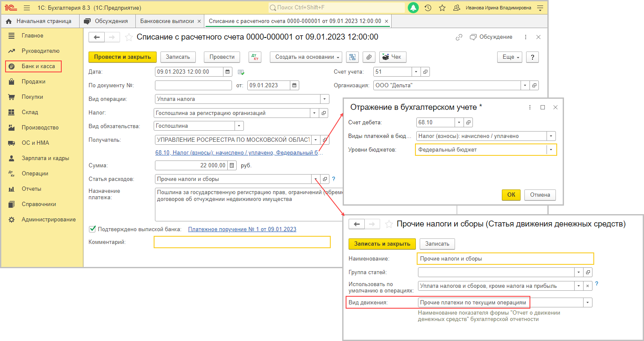The image size is (644, 341).
Task: Click 'По документу №' input field
Action: coord(194,86)
